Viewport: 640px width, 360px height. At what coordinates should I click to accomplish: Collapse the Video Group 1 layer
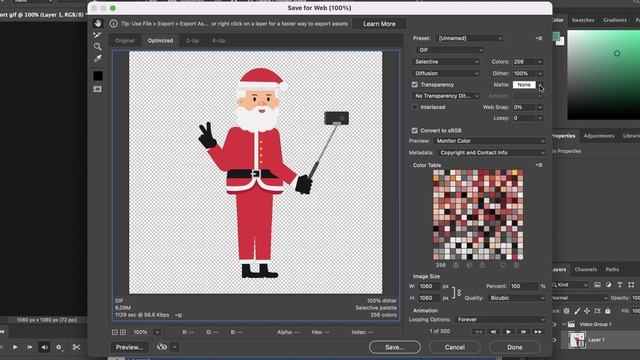tap(564, 324)
